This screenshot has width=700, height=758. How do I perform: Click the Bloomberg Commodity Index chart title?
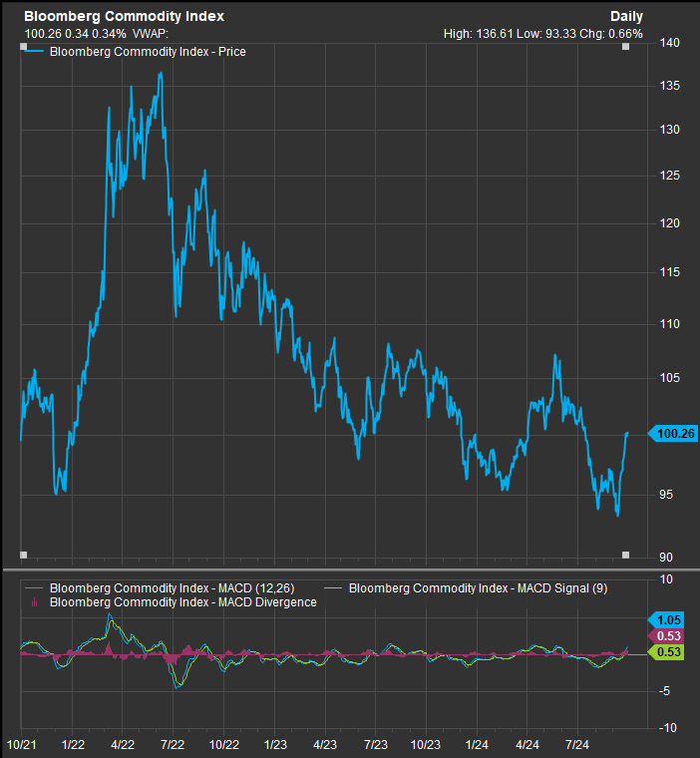125,16
